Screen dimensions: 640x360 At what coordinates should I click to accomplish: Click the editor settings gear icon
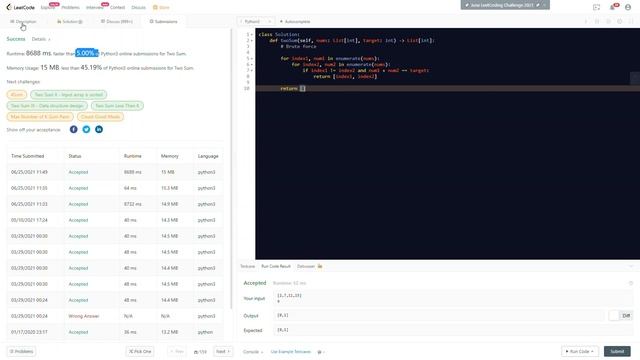click(620, 21)
